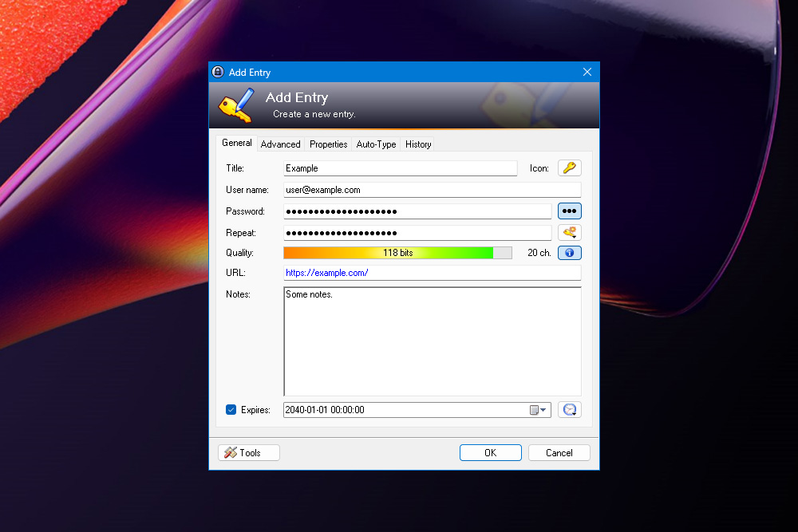Open the password generator key-gear icon
This screenshot has height=532, width=798.
tap(569, 232)
